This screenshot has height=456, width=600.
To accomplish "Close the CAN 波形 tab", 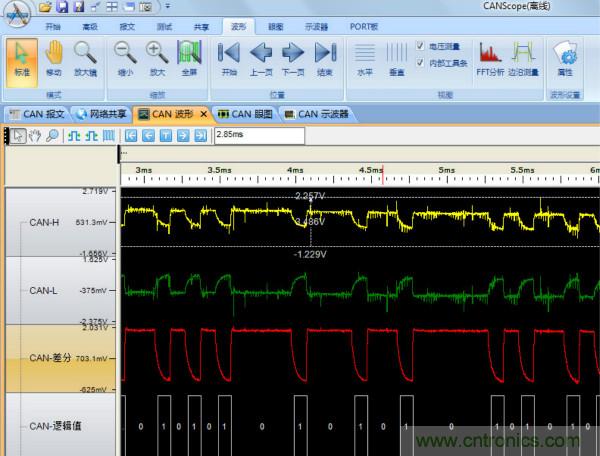I will [204, 114].
